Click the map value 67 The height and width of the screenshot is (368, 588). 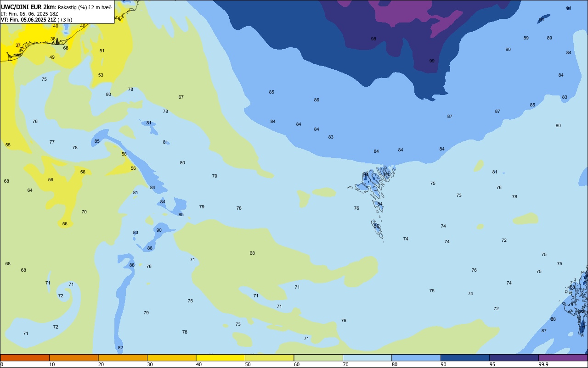tap(181, 97)
